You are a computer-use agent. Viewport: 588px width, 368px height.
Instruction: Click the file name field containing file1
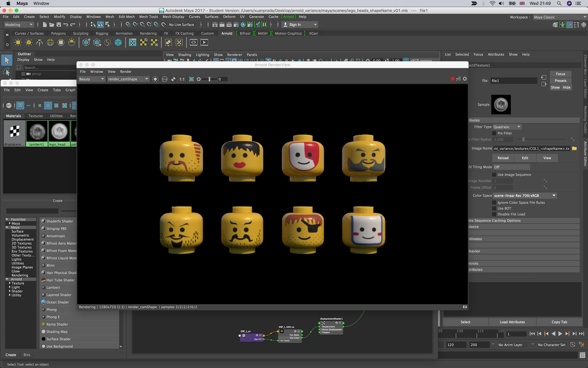[514, 81]
